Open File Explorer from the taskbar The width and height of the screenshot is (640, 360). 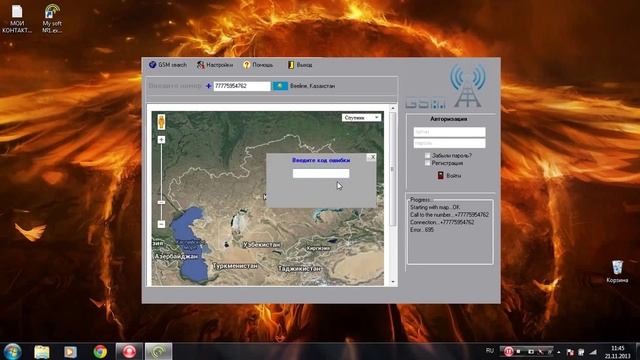tap(42, 351)
